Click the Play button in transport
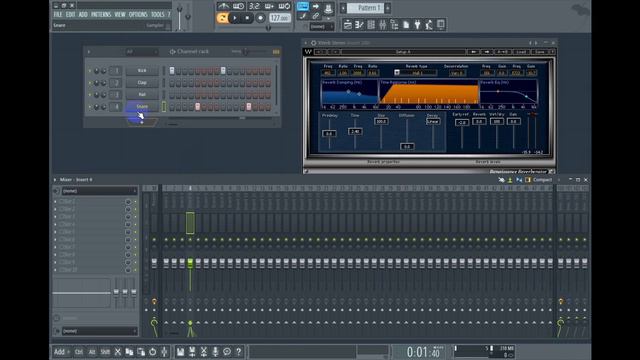Viewport: 640px width, 360px height. coord(235,18)
